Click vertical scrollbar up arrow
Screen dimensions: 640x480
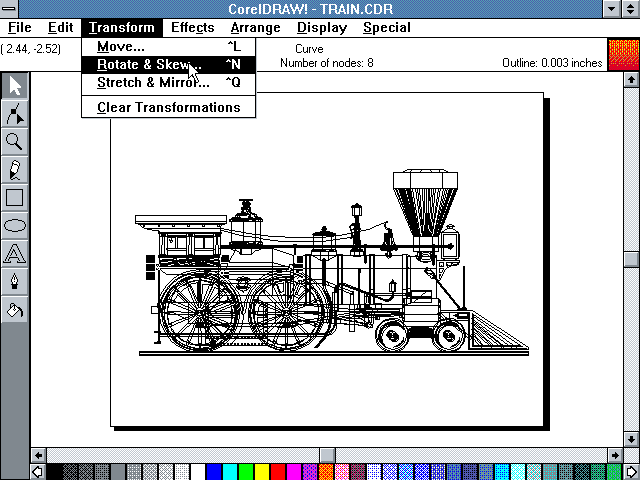(x=631, y=79)
